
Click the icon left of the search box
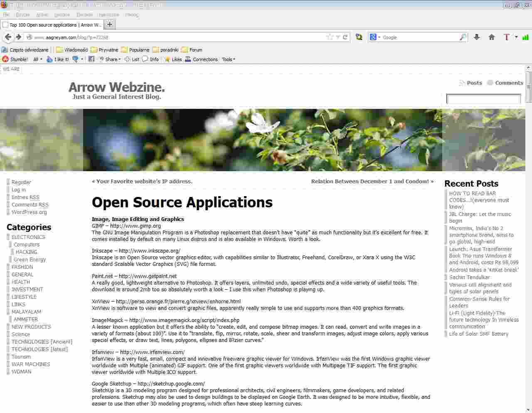359,37
